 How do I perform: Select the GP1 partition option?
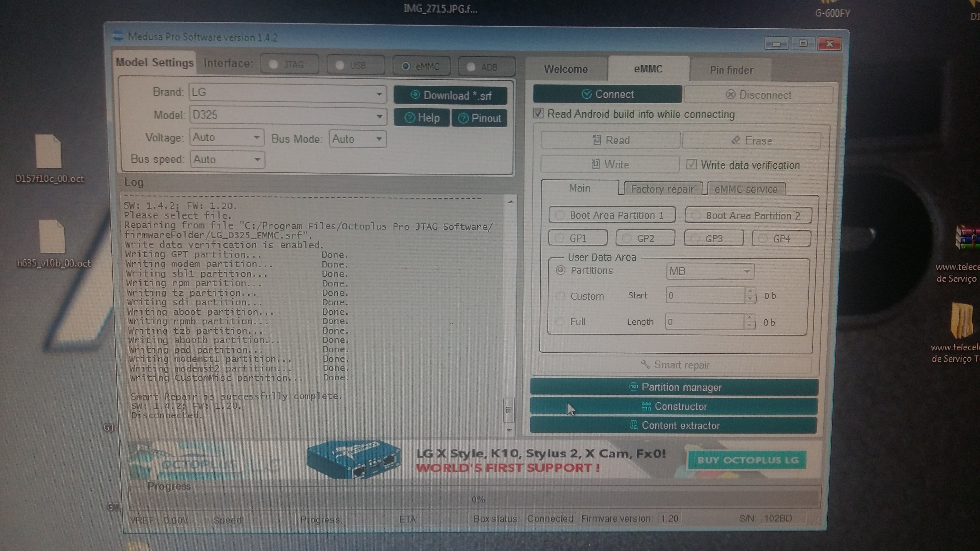coord(578,238)
